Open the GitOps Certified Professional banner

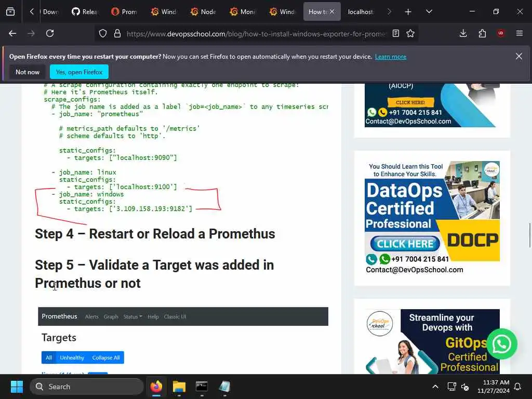point(432,341)
